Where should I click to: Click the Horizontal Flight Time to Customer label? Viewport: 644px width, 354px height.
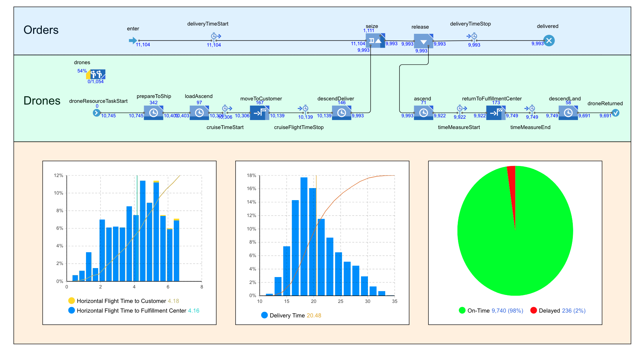pos(121,301)
